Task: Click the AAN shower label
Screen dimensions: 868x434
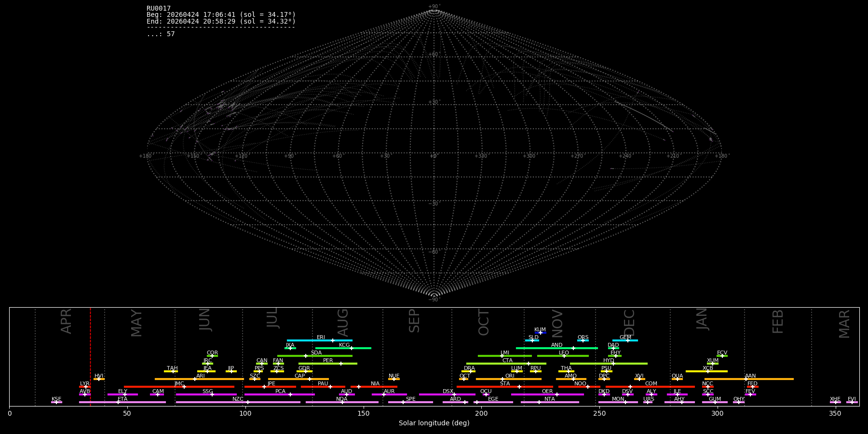Action: (x=750, y=376)
